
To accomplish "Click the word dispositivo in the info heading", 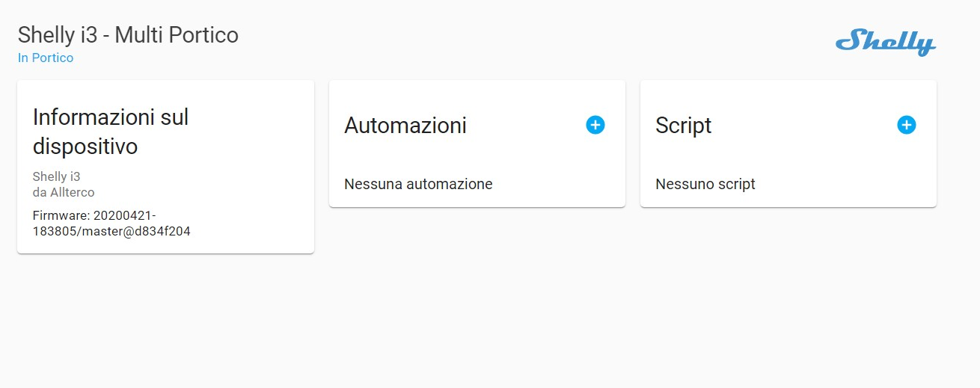I will point(85,147).
